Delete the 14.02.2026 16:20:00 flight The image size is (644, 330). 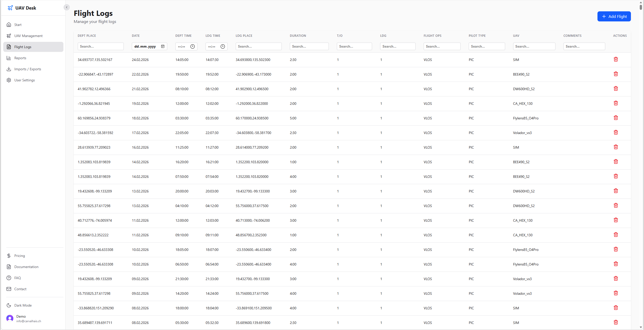[616, 161]
